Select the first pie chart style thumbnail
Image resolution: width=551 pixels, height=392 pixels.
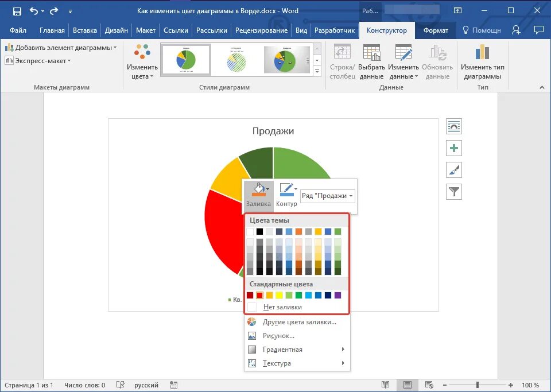[x=186, y=60]
